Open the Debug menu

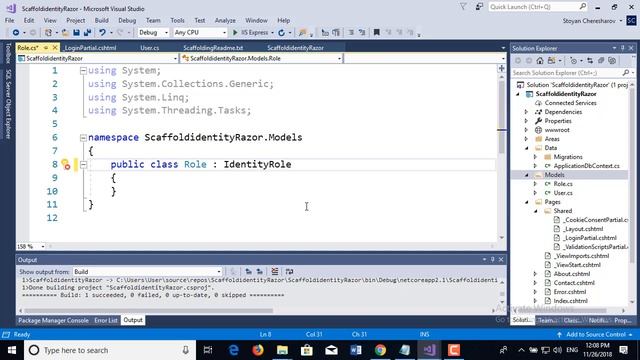[127, 20]
